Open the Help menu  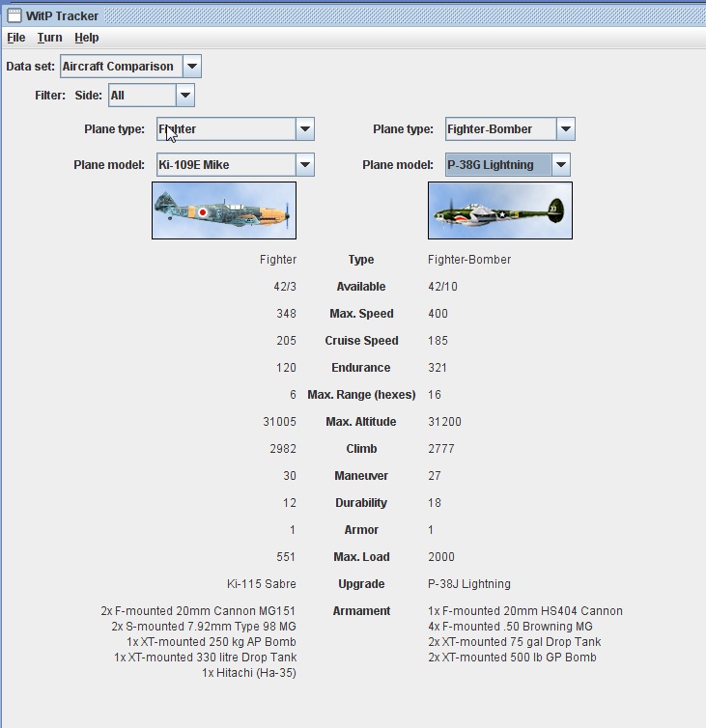(x=87, y=38)
